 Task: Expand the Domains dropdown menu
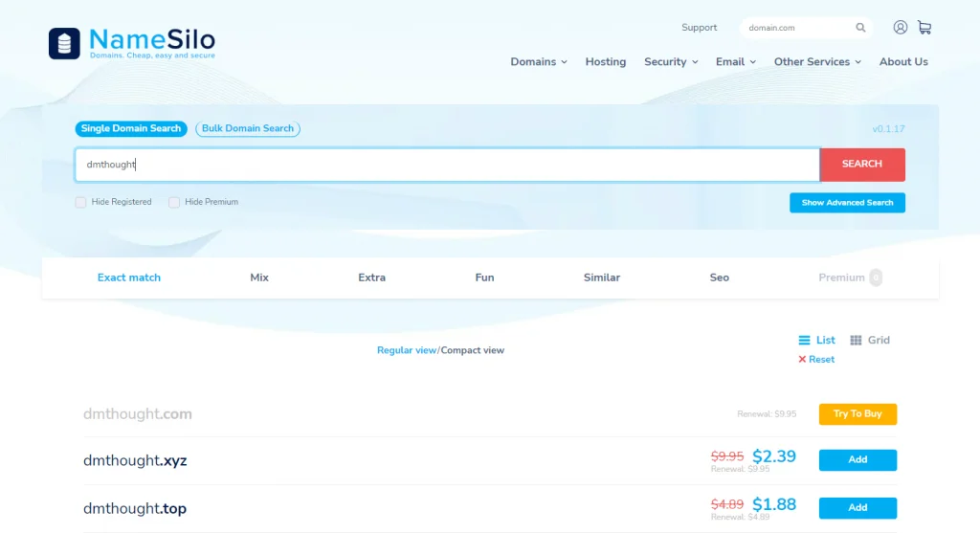pos(539,62)
